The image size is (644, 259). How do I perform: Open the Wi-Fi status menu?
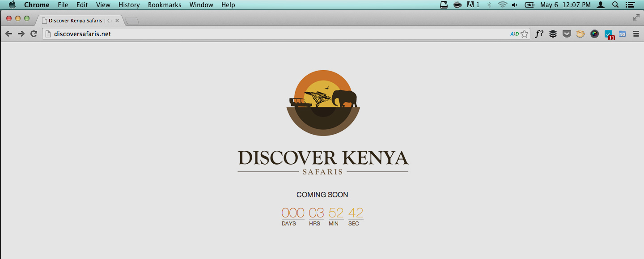(502, 5)
